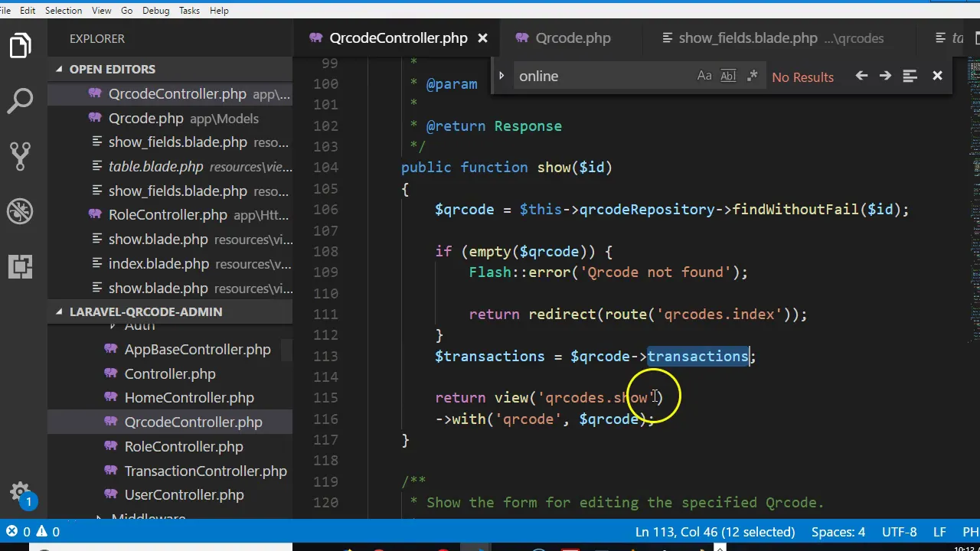This screenshot has width=980, height=551.
Task: Expand the Middleware folder
Action: 149,519
